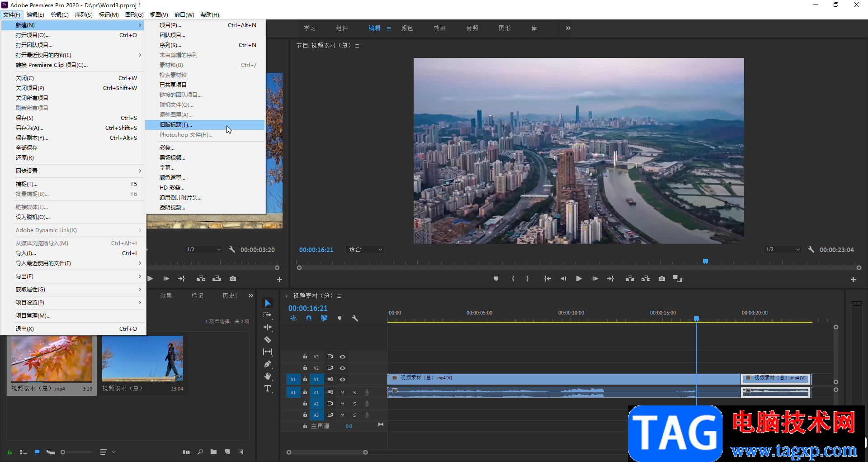Select the 视频素材（总）.mp4 maple leaf thumbnail
This screenshot has width=868, height=462.
pos(52,360)
